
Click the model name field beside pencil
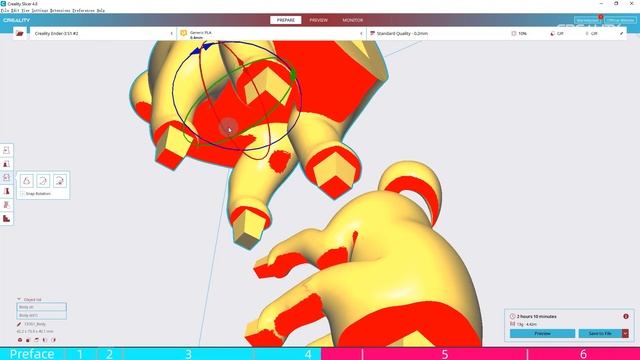coord(35,324)
